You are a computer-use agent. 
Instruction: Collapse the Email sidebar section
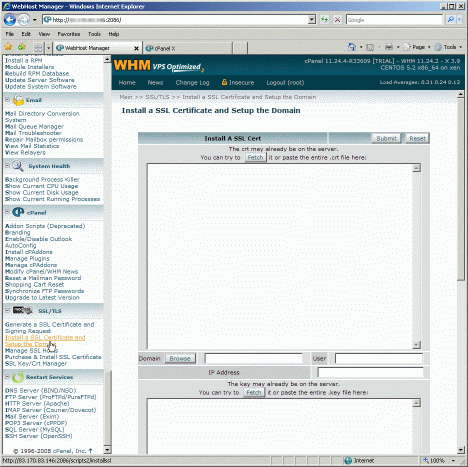pos(7,100)
